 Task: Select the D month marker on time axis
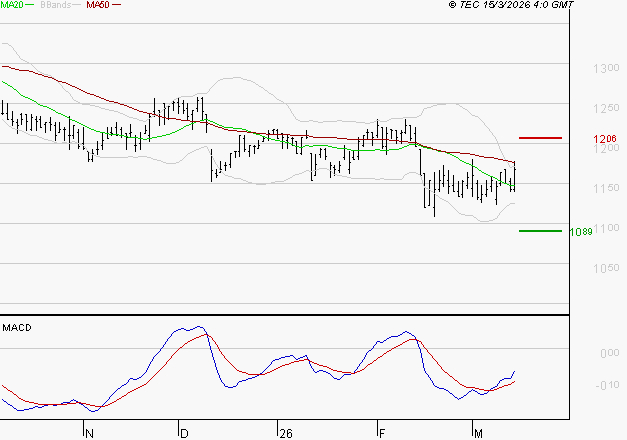tap(184, 433)
